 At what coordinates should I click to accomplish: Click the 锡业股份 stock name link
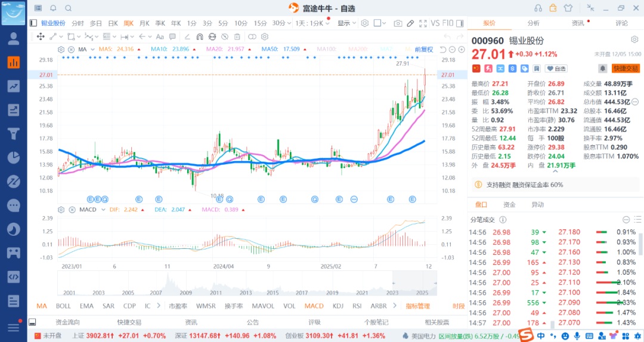coord(53,23)
